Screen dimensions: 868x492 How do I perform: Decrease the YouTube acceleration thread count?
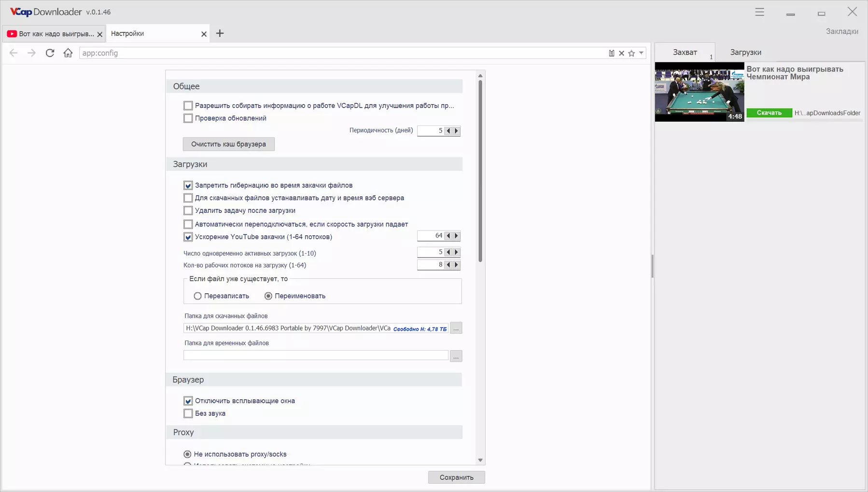coord(448,236)
